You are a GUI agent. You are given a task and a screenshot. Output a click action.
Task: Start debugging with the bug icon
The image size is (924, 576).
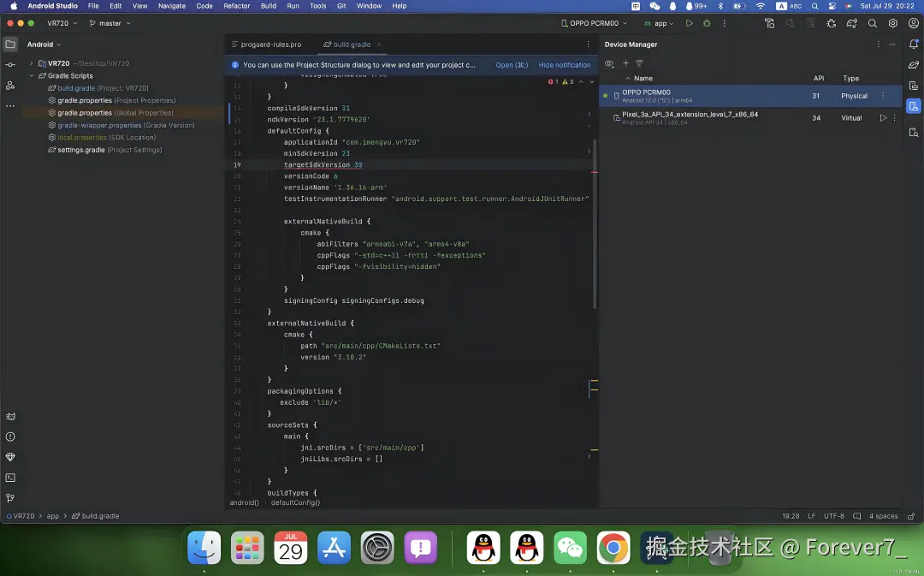coord(707,24)
